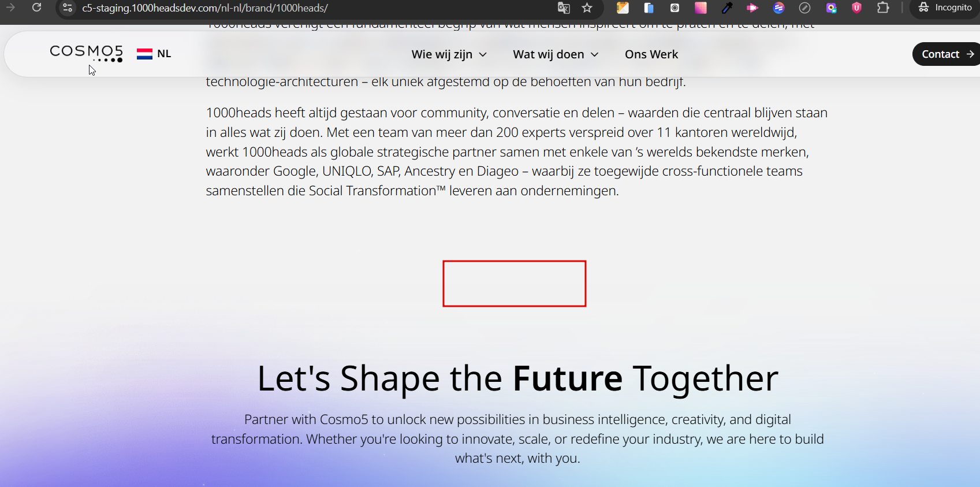Open the pink video camera recorder extension
Viewport: 980px width, 487px height.
(x=752, y=8)
